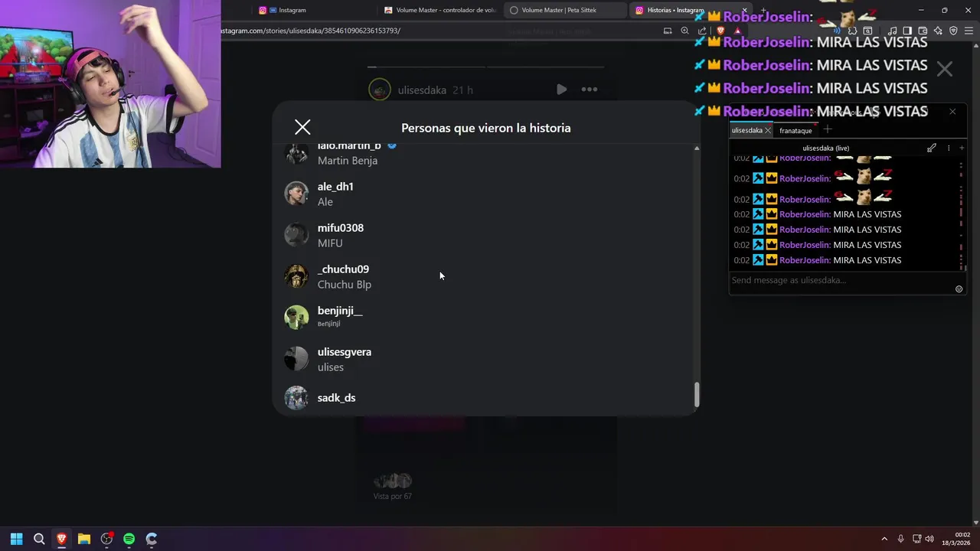Screen dimensions: 980x551
Task: Expand the system tray hidden icons
Action: click(x=884, y=539)
